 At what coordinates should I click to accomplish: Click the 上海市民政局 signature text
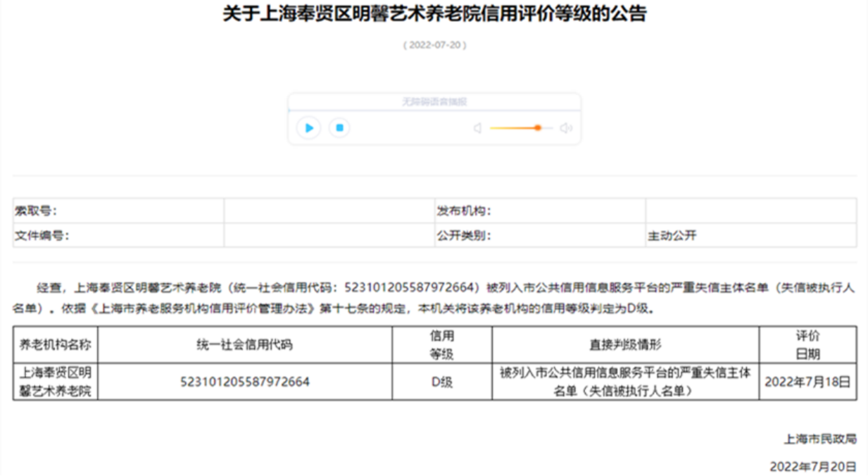pos(821,439)
